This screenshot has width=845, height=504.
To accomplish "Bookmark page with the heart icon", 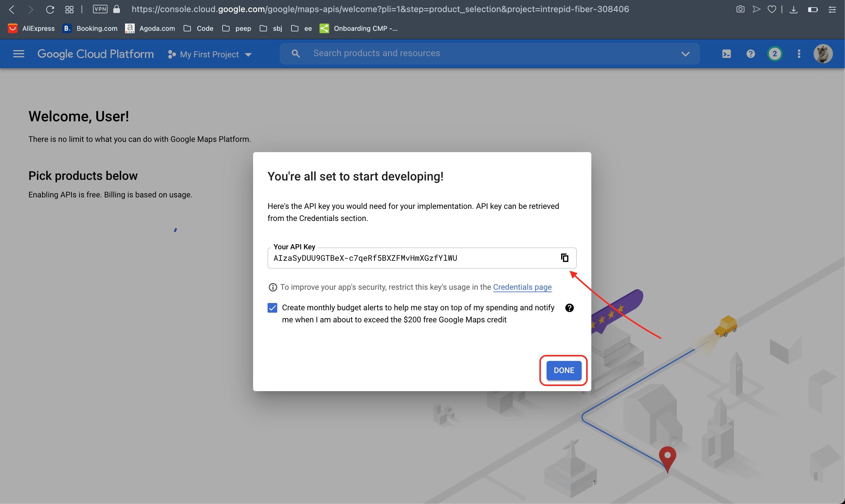I will (x=772, y=9).
